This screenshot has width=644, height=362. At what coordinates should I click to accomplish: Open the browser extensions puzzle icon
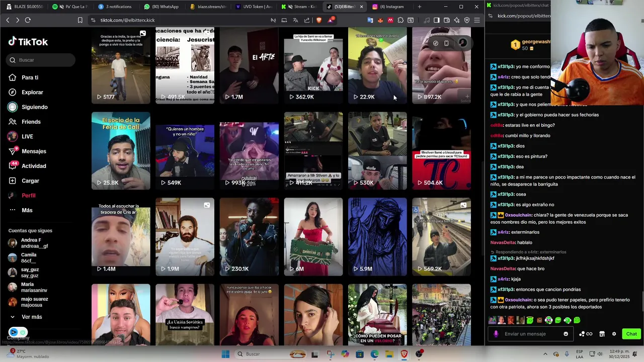400,20
